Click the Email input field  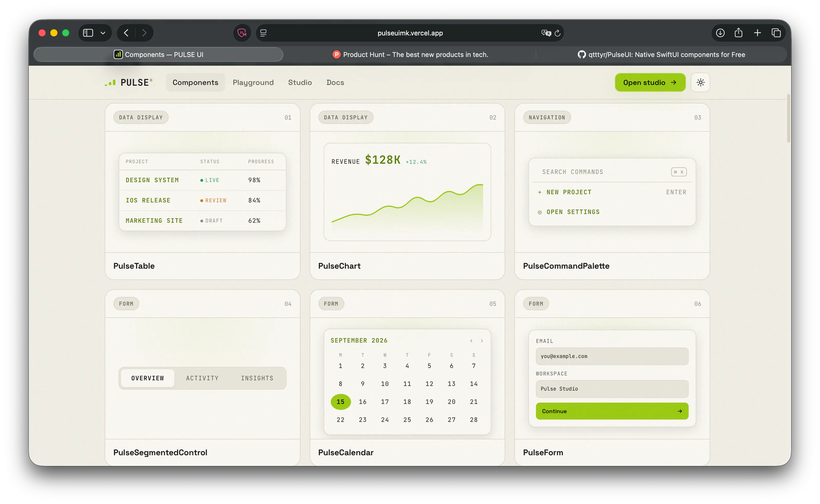click(x=612, y=356)
